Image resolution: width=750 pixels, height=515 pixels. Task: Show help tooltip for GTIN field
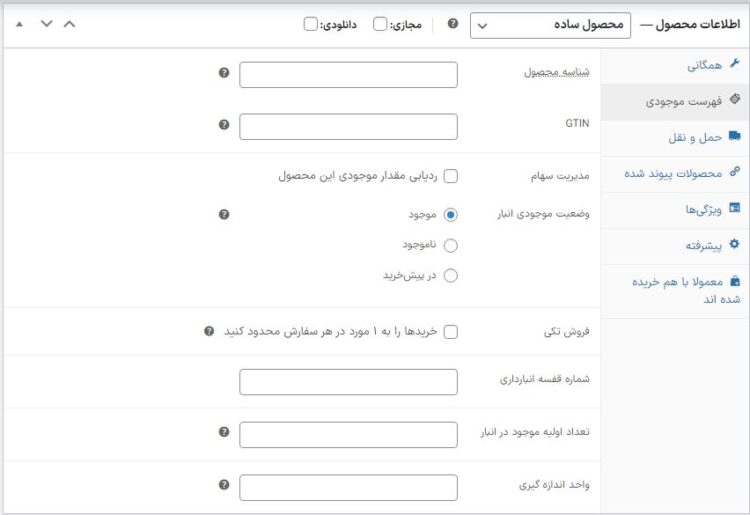[x=224, y=125]
